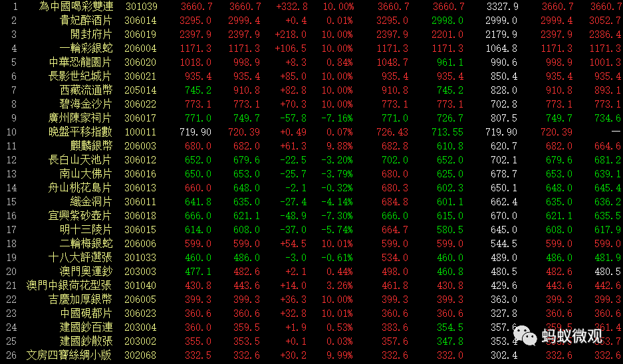
Task: Click the -7.30% change percentage
Action: tap(337, 216)
